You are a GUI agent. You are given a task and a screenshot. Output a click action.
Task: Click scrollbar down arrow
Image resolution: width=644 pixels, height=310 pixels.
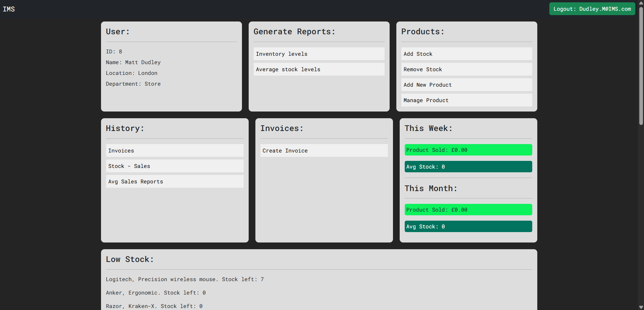tap(641, 307)
